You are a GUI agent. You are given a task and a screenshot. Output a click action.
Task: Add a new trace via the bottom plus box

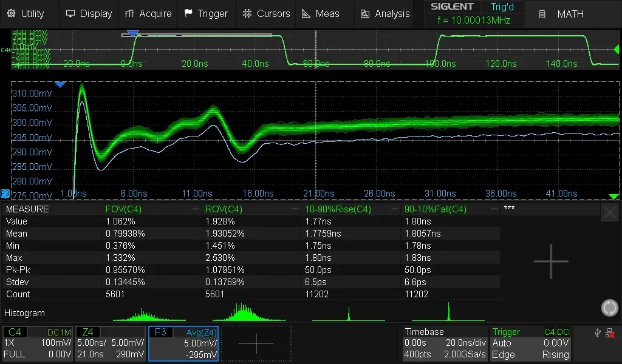point(256,343)
